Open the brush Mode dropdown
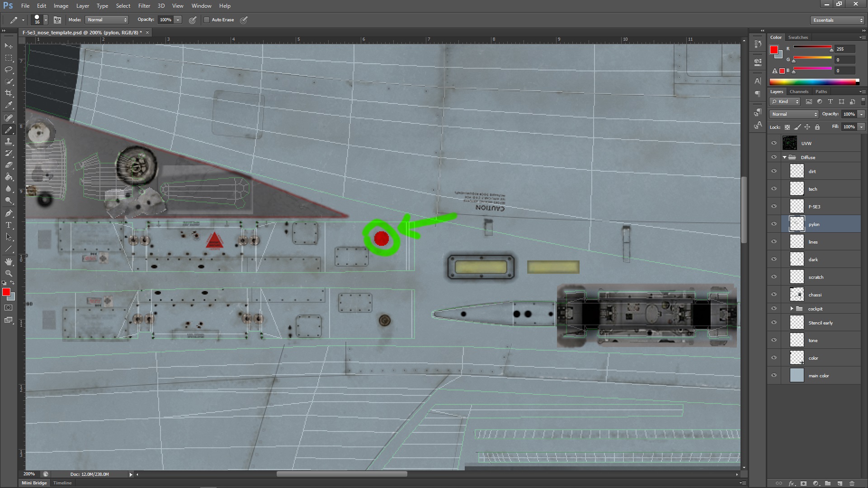Image resolution: width=868 pixels, height=488 pixels. tap(107, 20)
